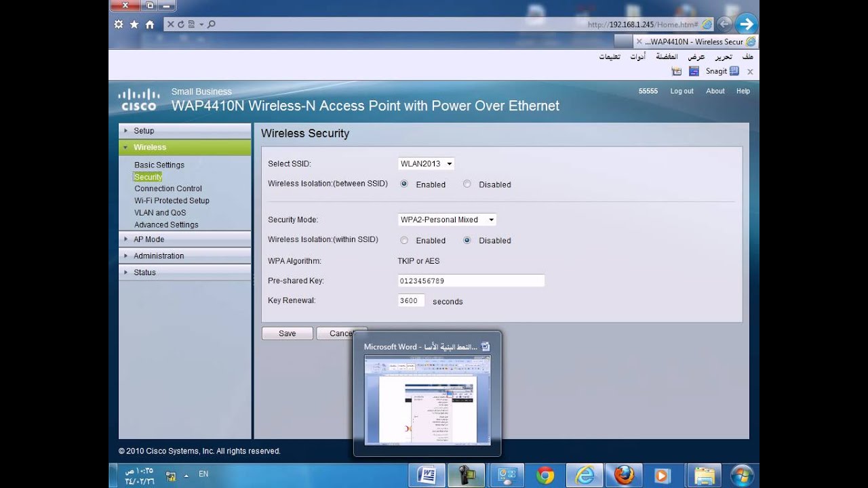Viewport: 868px width, 488px height.
Task: Open the Windows Start orb
Action: coord(741,475)
